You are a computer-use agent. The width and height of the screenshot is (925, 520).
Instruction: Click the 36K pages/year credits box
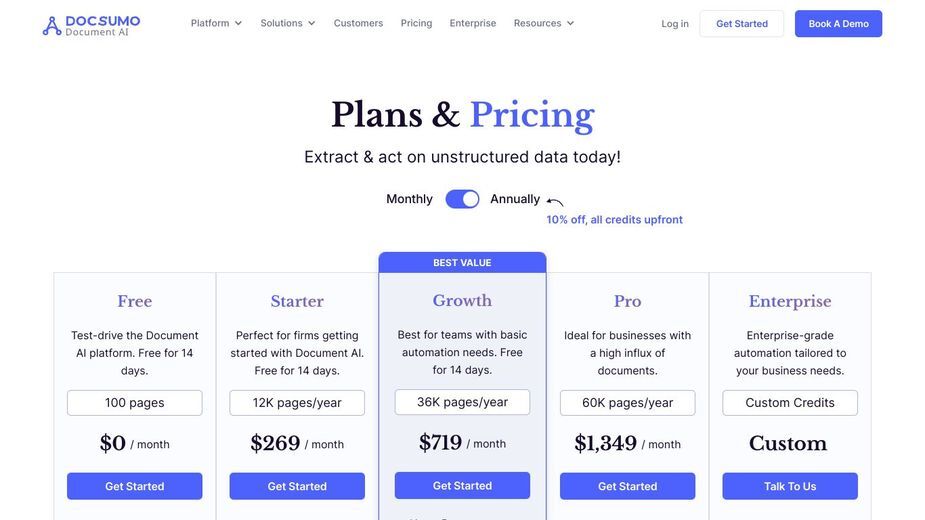(x=462, y=402)
